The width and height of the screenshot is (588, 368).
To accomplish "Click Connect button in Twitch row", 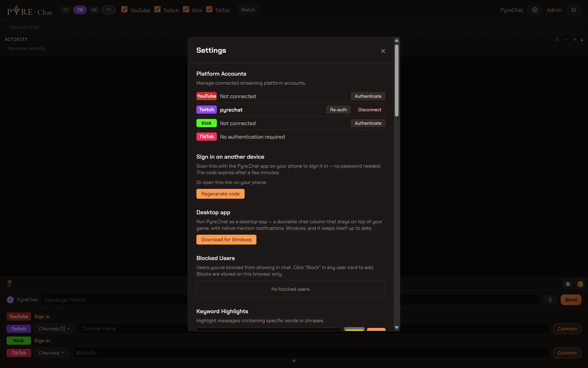I will coord(567,329).
